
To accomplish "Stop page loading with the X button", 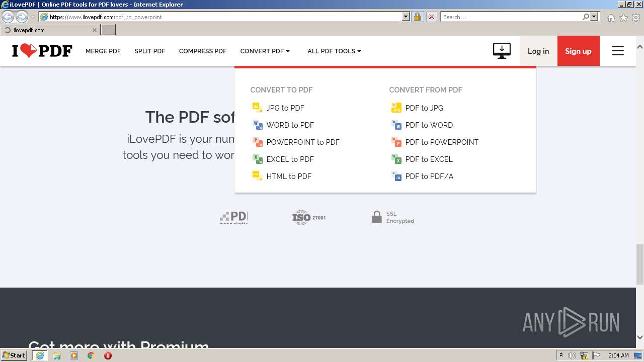I will (431, 17).
